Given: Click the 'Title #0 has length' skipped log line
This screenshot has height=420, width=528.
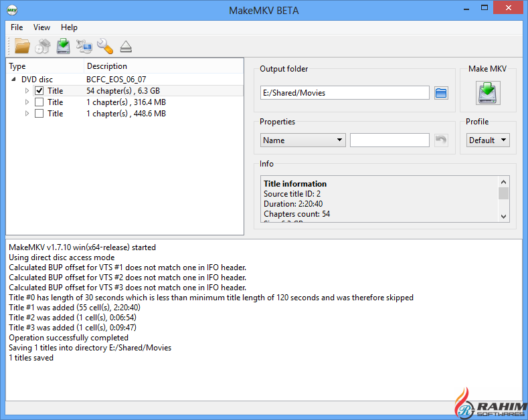Looking at the screenshot, I should pos(211,298).
